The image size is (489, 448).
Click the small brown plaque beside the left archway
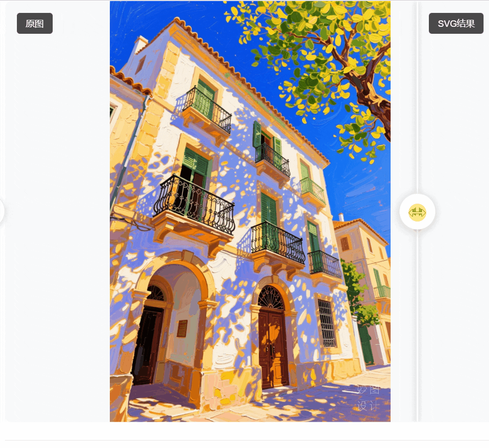pyautogui.click(x=182, y=328)
